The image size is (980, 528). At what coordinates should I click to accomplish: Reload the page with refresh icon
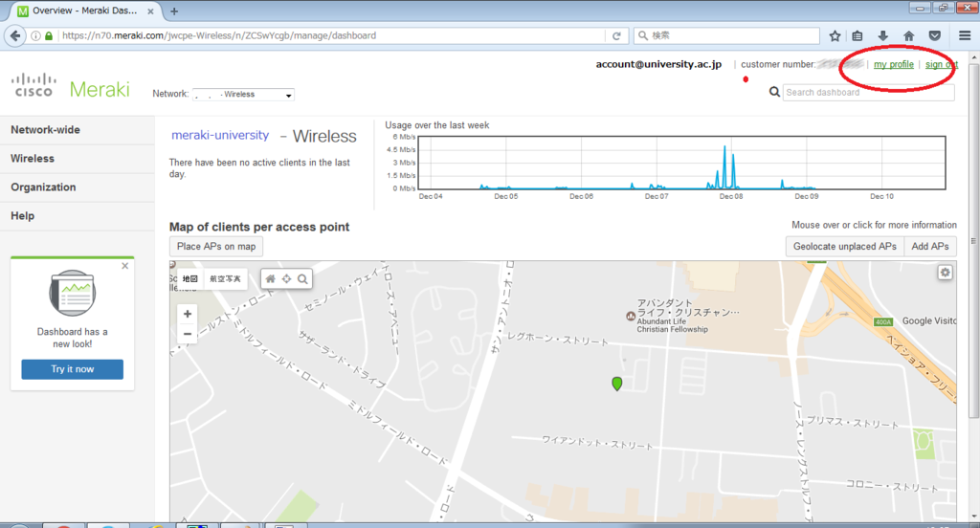[616, 35]
